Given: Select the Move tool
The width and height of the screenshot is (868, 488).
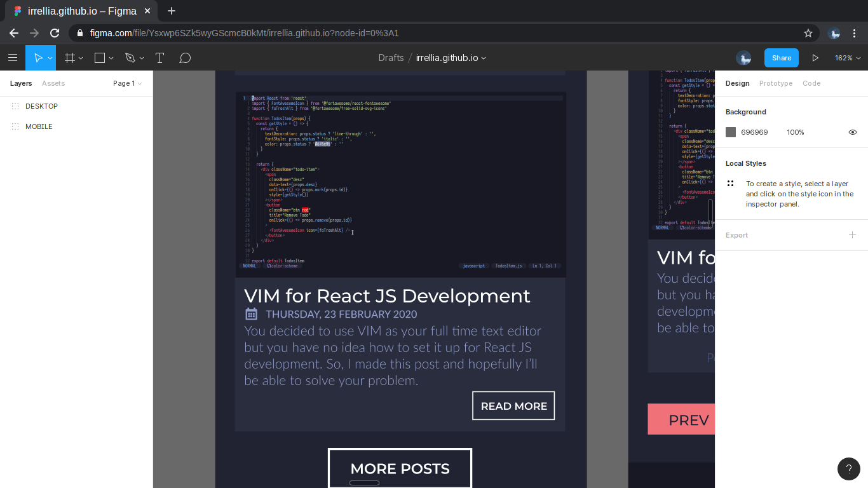Looking at the screenshot, I should (38, 58).
